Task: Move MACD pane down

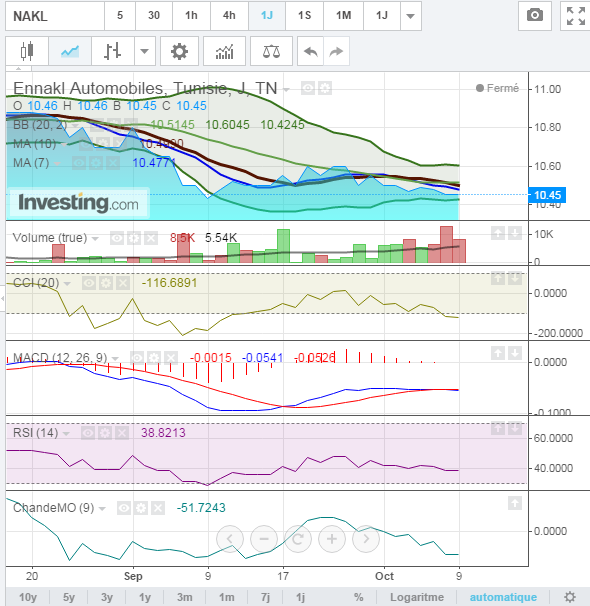Action: click(x=515, y=353)
